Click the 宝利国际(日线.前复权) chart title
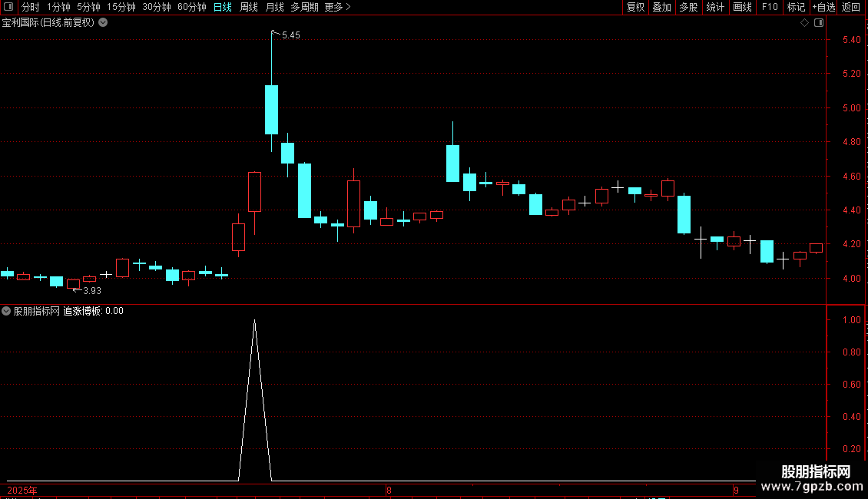Screen dimensions: 868x499 click(48, 23)
